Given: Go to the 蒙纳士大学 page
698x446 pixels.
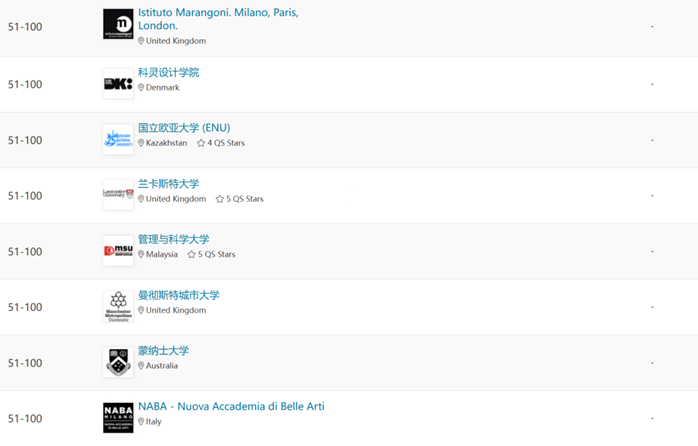Looking at the screenshot, I should (163, 351).
